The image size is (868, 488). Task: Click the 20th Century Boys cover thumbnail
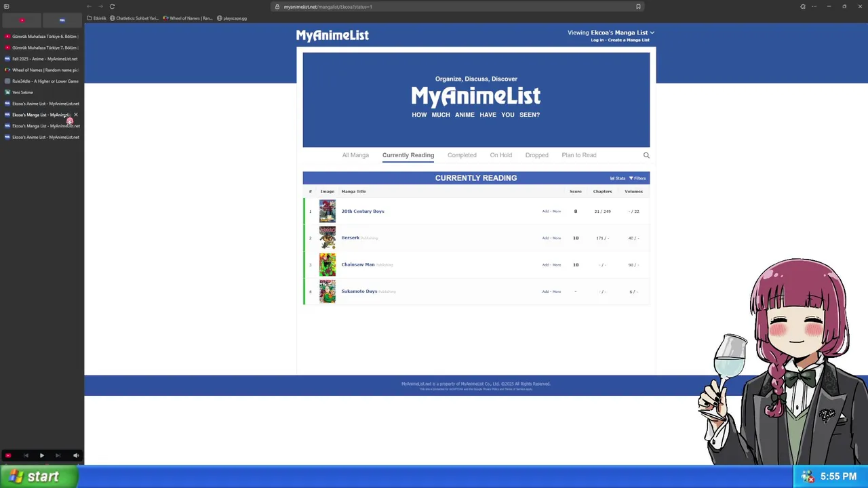[x=328, y=211]
